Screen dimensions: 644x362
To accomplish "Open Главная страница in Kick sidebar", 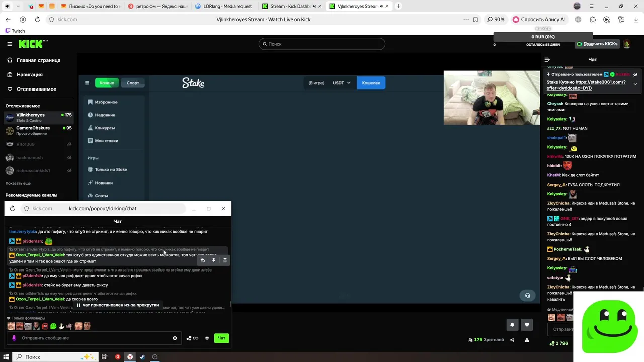I will click(34, 60).
